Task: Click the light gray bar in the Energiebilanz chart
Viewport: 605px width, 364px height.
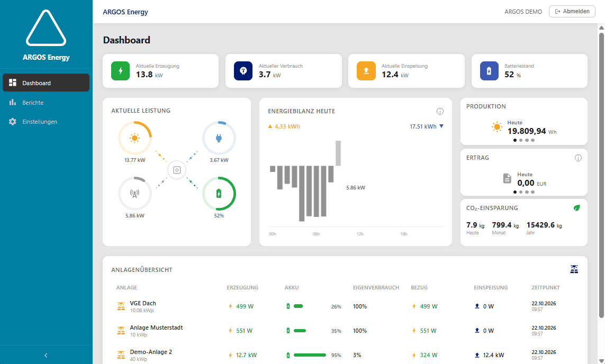Action: pos(338,153)
